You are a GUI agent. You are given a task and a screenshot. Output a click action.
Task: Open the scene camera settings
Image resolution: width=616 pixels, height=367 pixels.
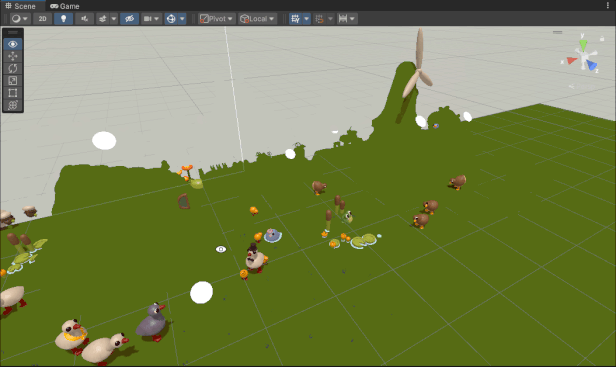(151, 18)
